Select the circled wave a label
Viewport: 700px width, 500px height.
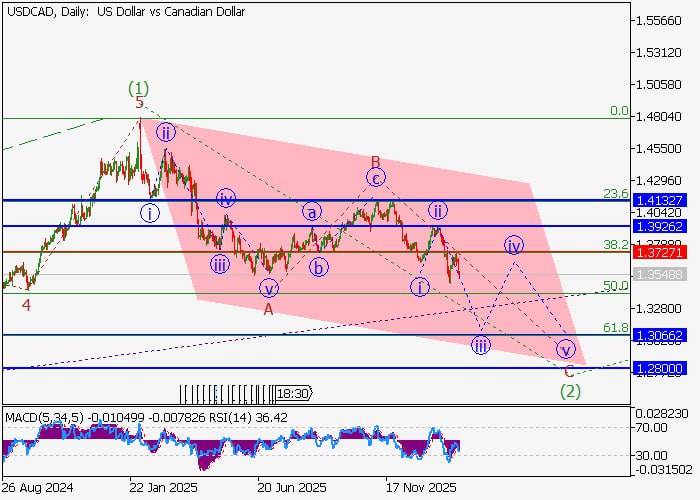tap(312, 212)
